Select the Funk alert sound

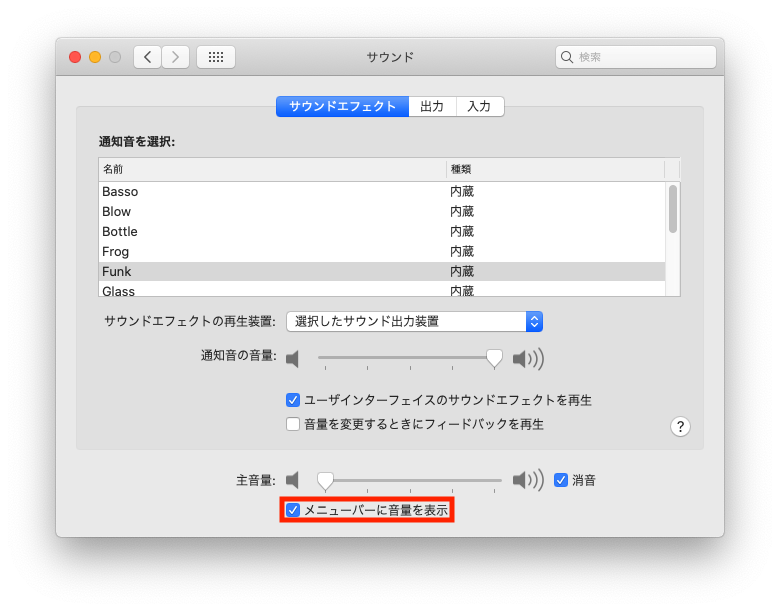tap(382, 271)
